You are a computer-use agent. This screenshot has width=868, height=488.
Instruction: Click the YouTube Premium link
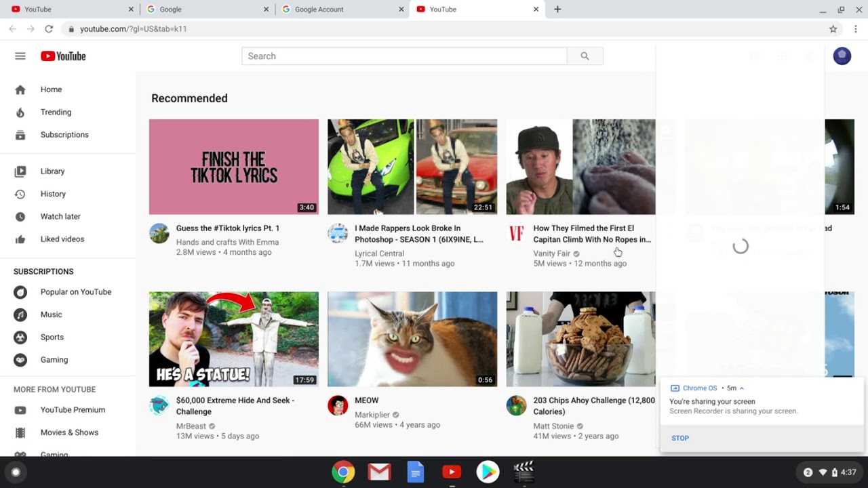click(73, 410)
